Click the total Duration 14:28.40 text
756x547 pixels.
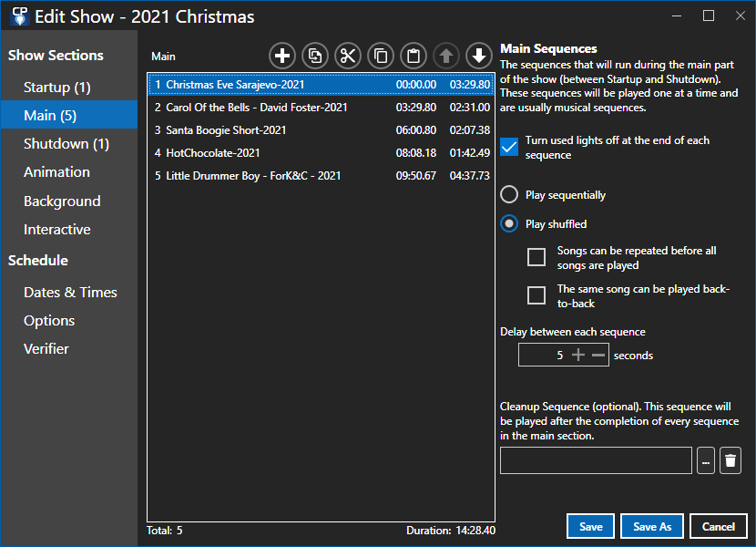451,531
